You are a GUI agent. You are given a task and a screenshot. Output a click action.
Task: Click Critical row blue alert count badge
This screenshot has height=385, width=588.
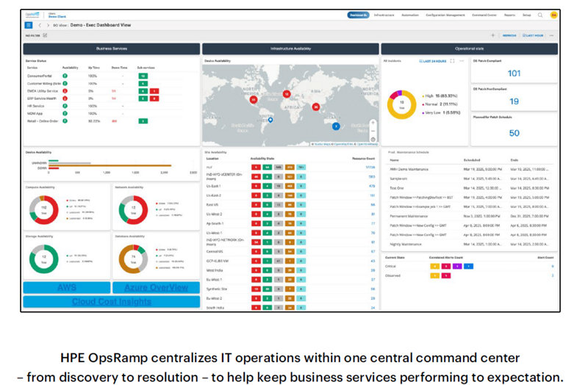tap(468, 266)
